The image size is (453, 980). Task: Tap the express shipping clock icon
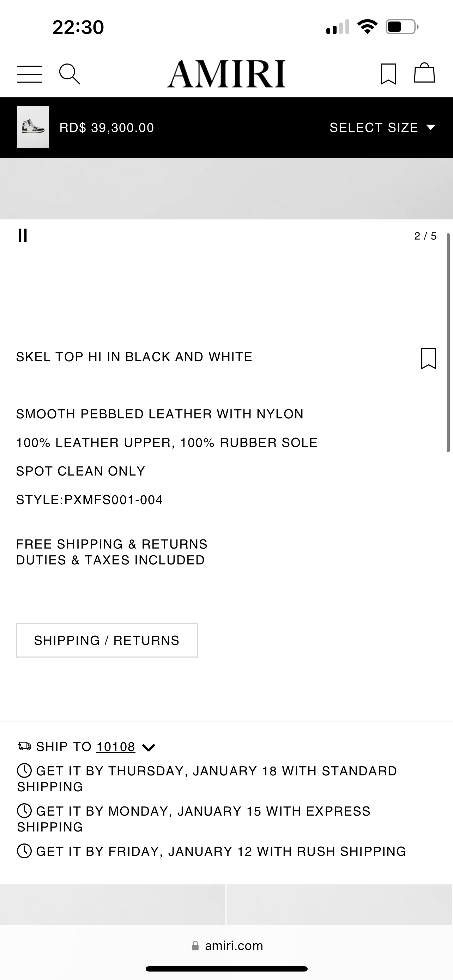(24, 811)
